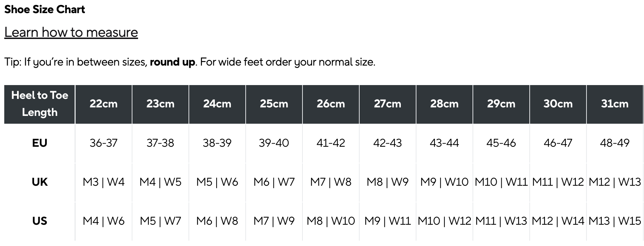Viewport: 644px width, 246px height.
Task: Click the 31cm column header
Action: pyautogui.click(x=615, y=104)
